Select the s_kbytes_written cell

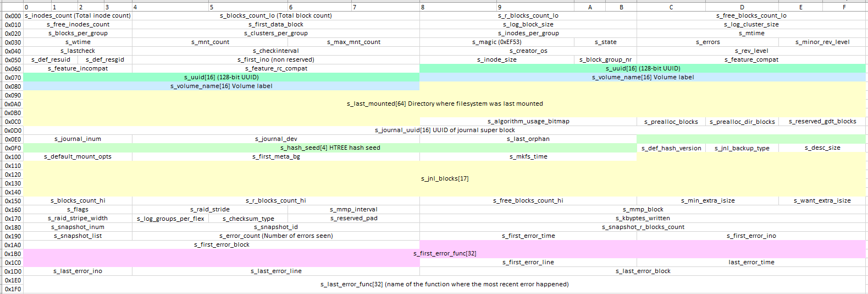tap(643, 218)
